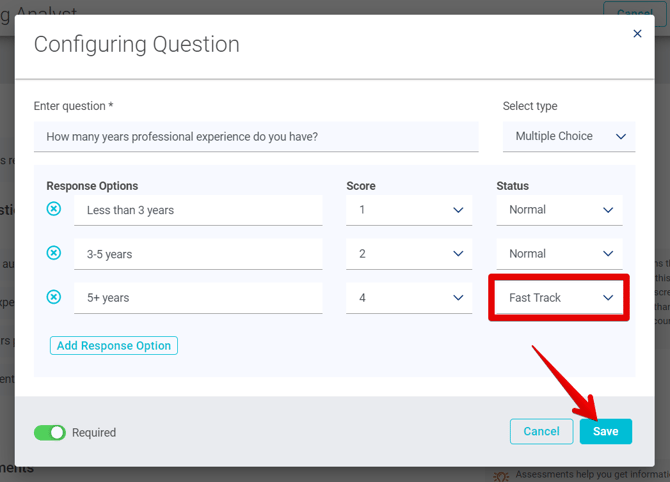
Task: Open status dropdown for '3-5 years'
Action: point(559,254)
